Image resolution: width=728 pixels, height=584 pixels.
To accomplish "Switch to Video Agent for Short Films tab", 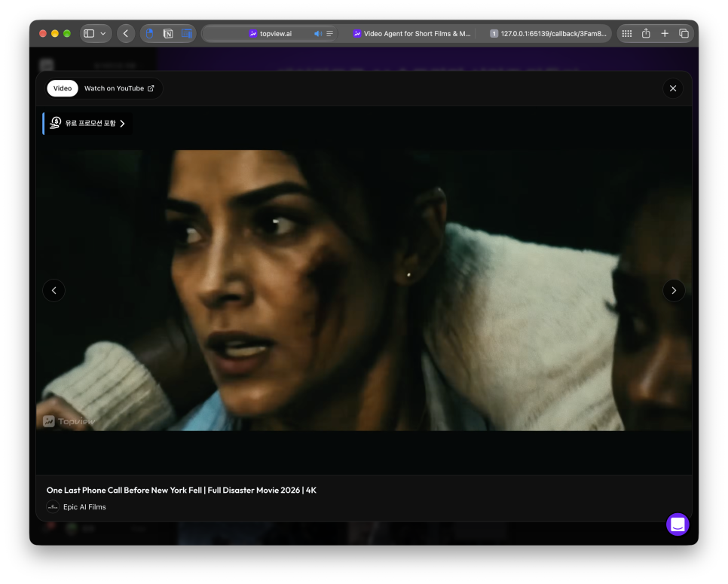I will (x=411, y=33).
